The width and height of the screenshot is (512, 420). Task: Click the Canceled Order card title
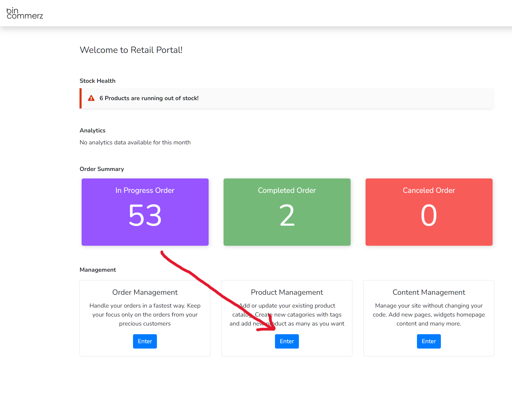429,190
